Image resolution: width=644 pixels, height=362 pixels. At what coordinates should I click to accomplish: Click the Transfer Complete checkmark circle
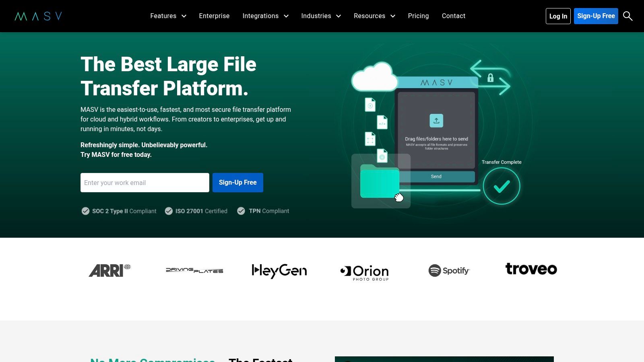coord(502,186)
